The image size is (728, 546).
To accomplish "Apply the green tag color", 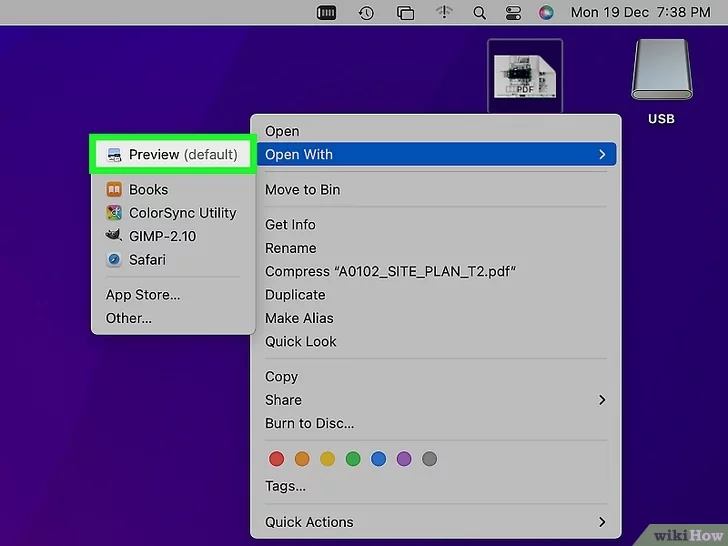I will [x=353, y=459].
